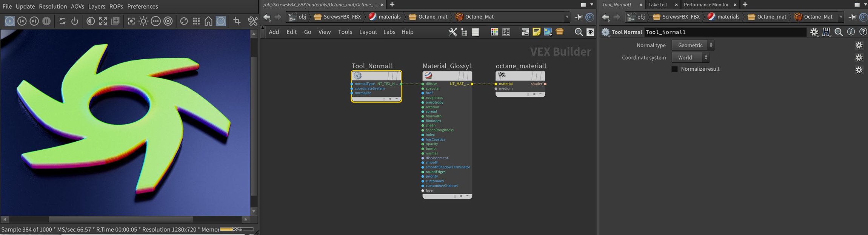Toggle the pin on the network editor pane

pyautogui.click(x=578, y=17)
